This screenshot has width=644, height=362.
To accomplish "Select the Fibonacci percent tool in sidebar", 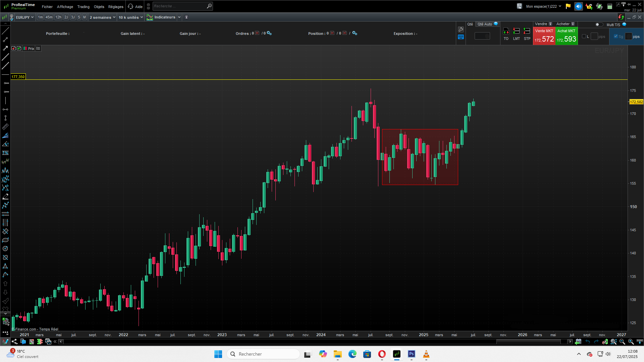I will [x=5, y=153].
